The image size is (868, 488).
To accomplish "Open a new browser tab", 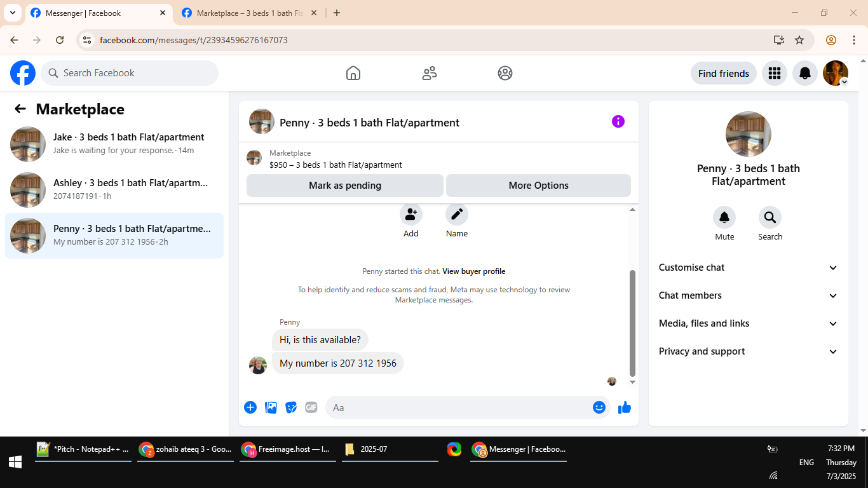I will coord(337,13).
